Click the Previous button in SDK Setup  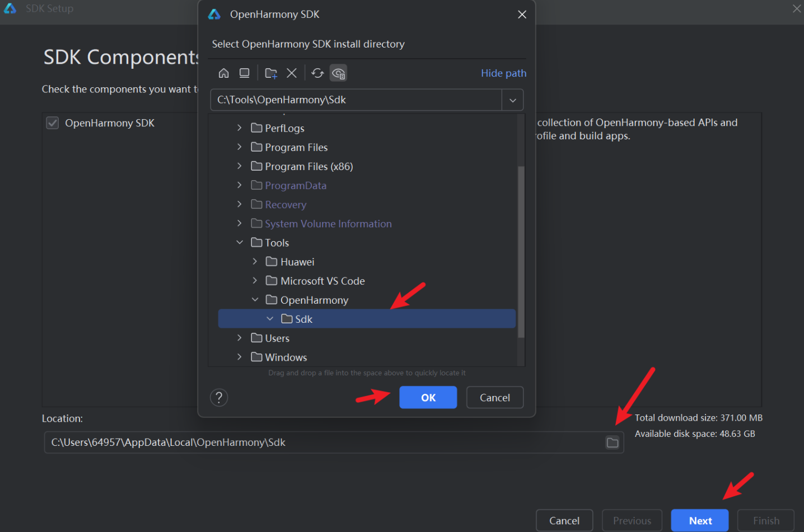[x=632, y=521]
